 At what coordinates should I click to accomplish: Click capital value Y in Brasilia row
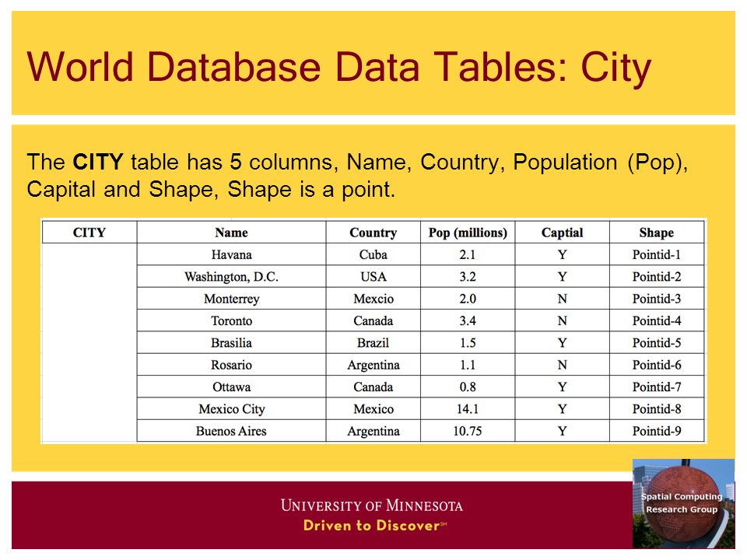tap(562, 343)
